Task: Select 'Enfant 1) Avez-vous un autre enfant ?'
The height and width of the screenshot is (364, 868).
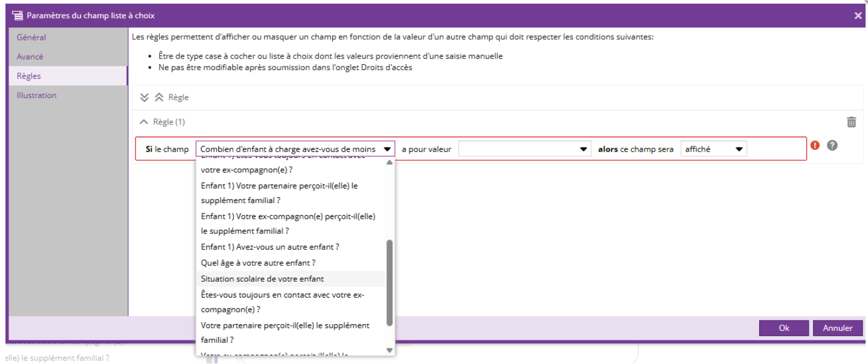Action: point(270,247)
